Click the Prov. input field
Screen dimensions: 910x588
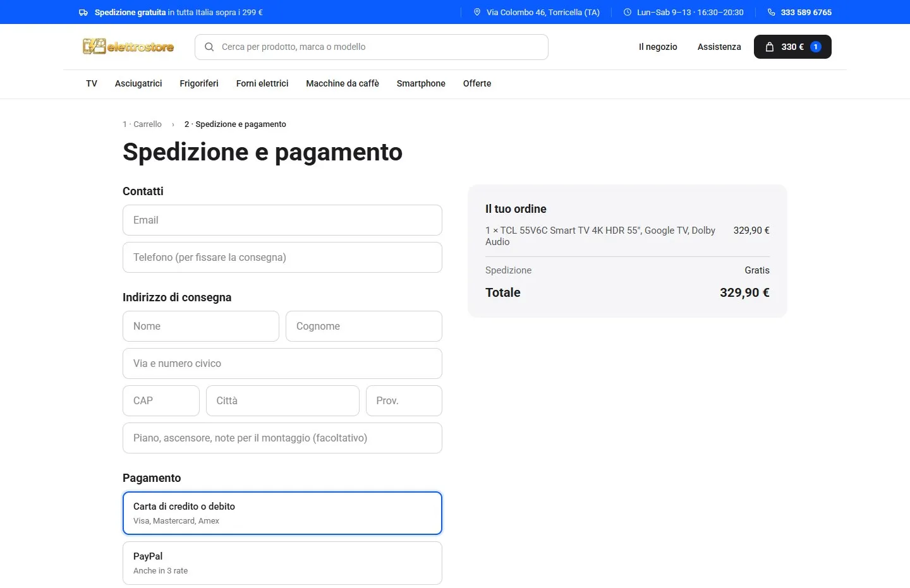(404, 400)
